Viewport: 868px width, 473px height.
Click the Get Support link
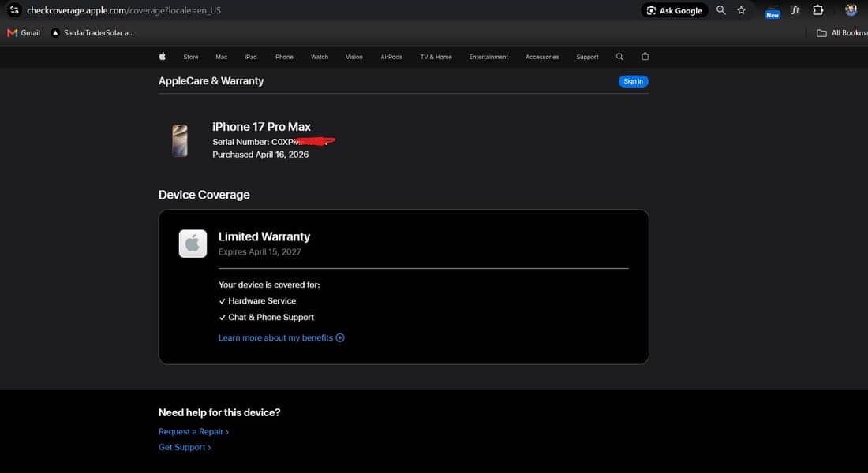(185, 447)
